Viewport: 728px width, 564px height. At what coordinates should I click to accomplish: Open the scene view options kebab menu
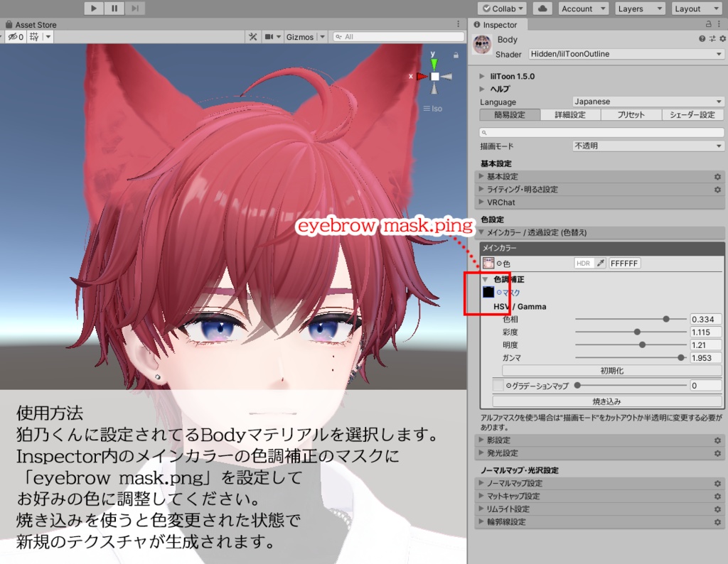pyautogui.click(x=459, y=24)
